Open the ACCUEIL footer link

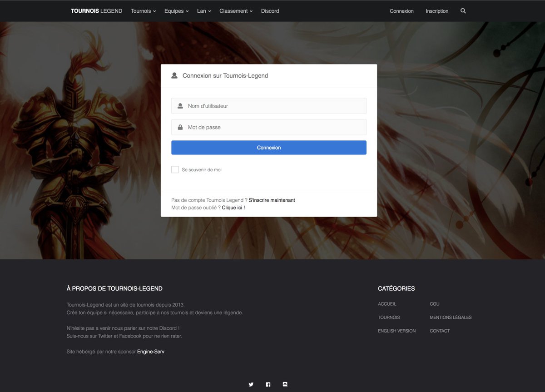coord(387,304)
